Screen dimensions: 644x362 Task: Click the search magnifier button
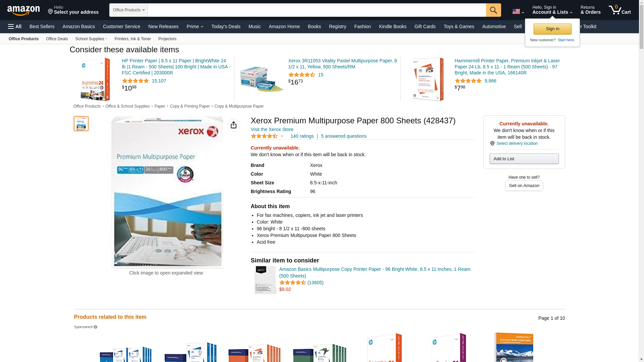click(493, 10)
